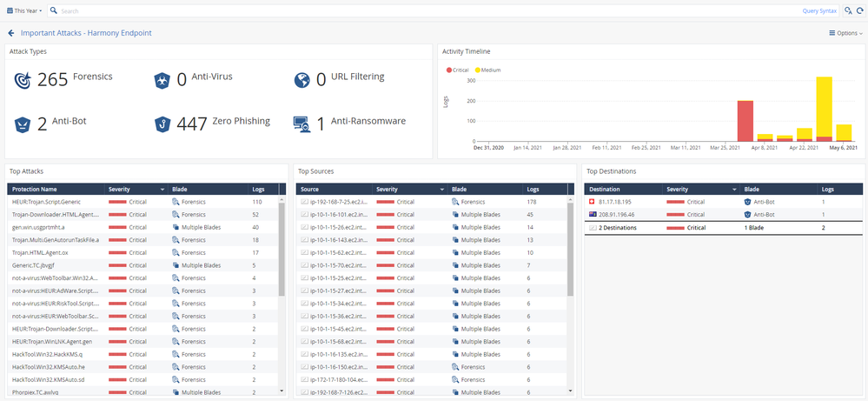Open the Query Syntax link
This screenshot has width=868, height=401.
[819, 11]
